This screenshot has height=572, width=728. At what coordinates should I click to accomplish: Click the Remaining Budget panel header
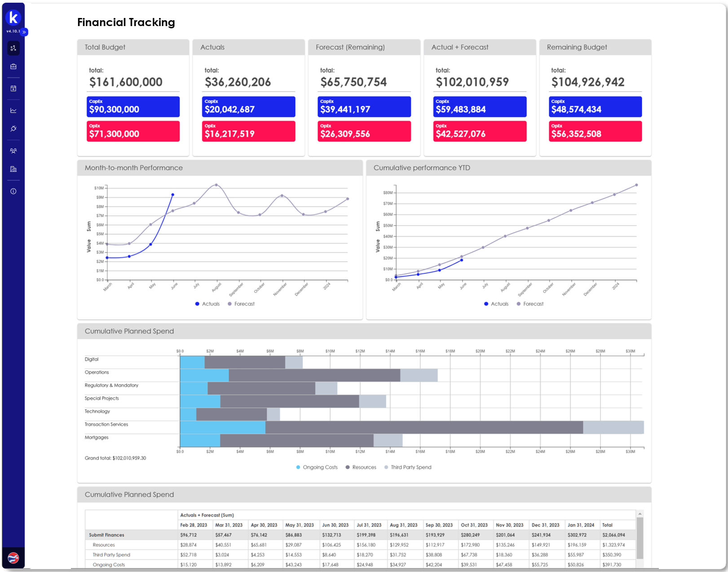tap(595, 47)
